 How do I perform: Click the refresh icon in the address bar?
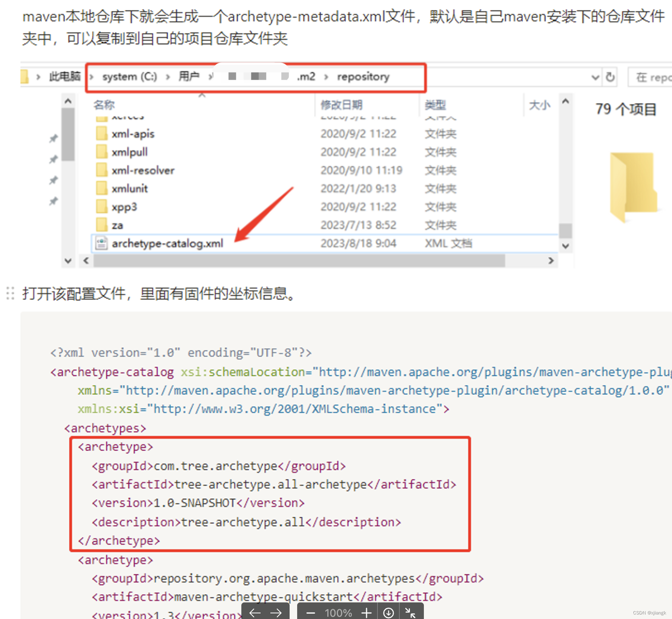click(610, 77)
